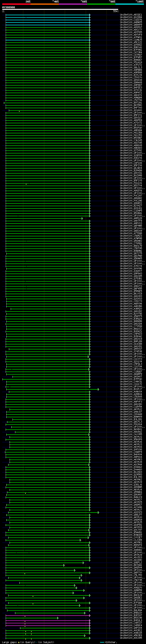Image resolution: width=146 pixels, height=644 pixels.
Task: Click the red ~20% identity legend bar
Action: (16, 4)
